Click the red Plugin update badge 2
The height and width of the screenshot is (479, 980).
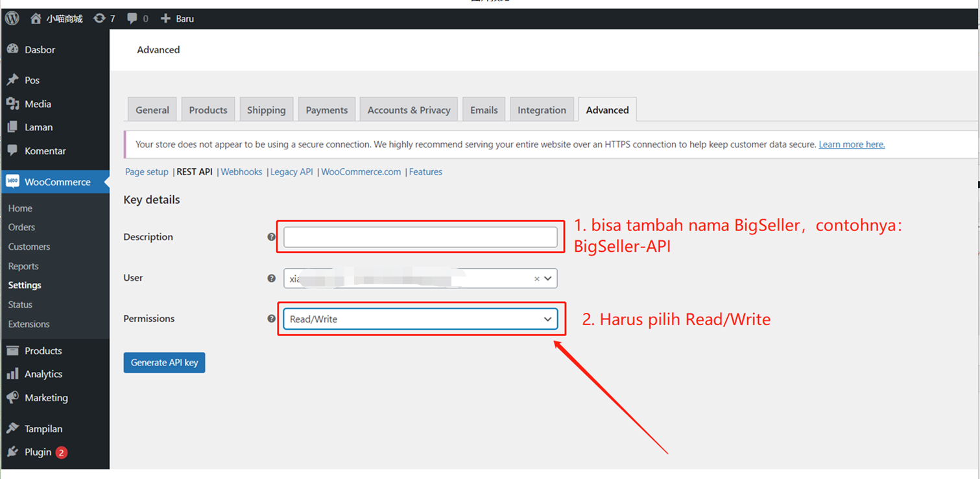click(x=62, y=452)
